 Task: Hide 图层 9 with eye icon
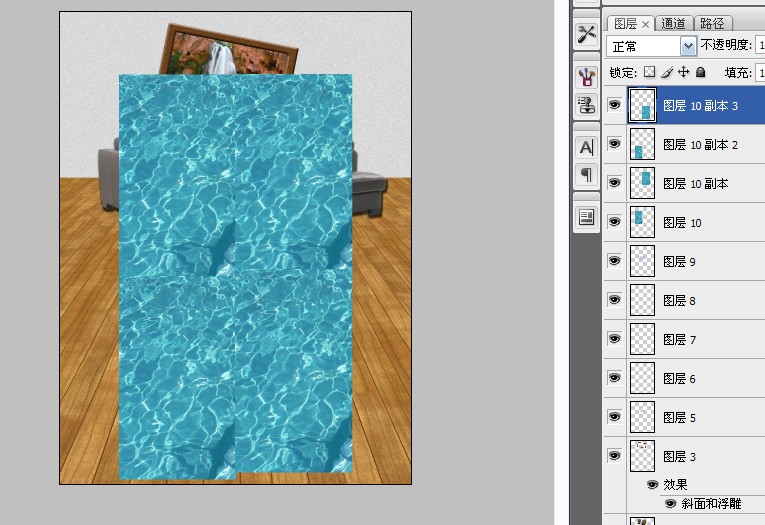pyautogui.click(x=615, y=261)
